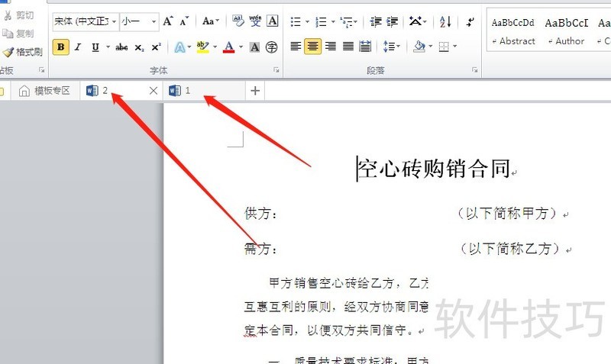Viewport: 611px width, 364px height.
Task: Click the Distributed alignment icon
Action: [x=365, y=47]
